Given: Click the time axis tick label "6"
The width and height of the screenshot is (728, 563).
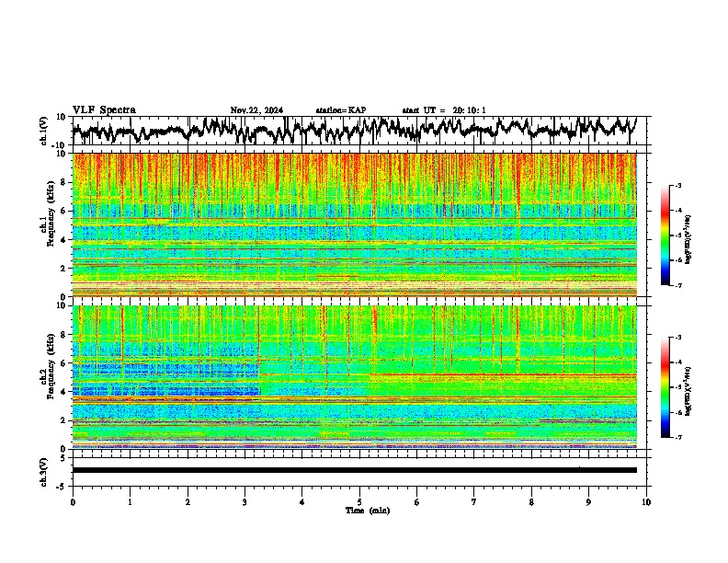Looking at the screenshot, I should 417,502.
